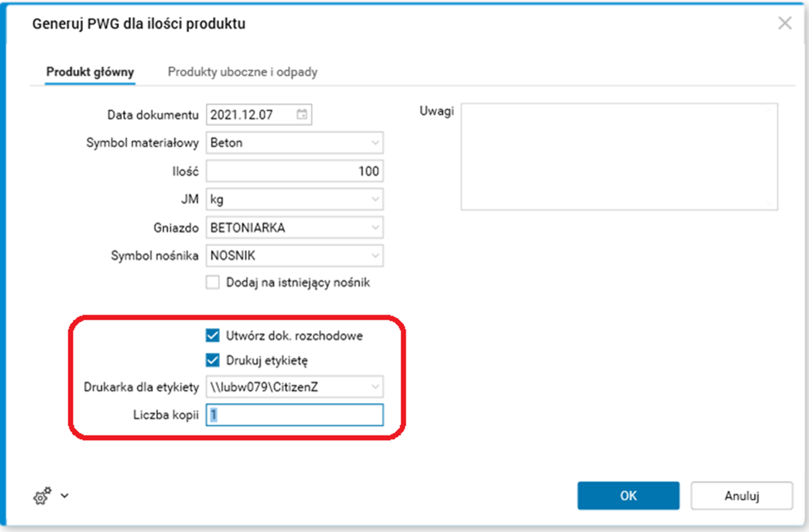Switch to Produkty uboczne i odpady tab
This screenshot has width=809, height=532.
point(242,72)
